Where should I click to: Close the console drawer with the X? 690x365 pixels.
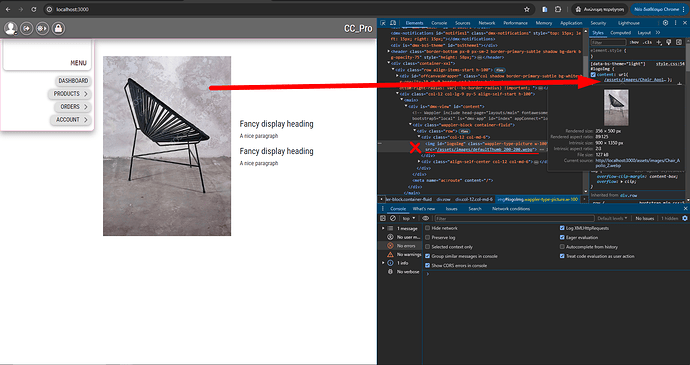point(685,209)
